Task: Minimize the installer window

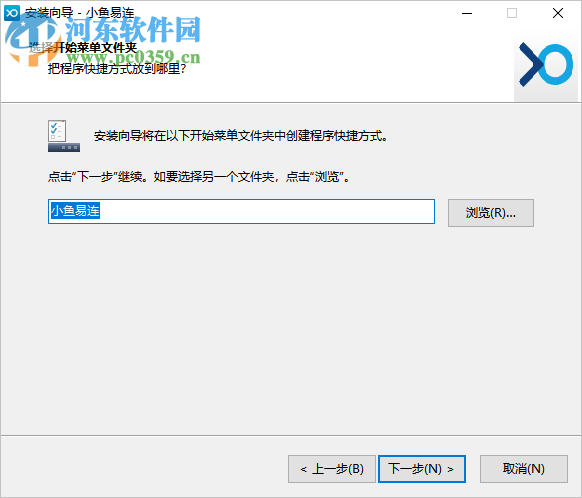Action: coord(467,13)
